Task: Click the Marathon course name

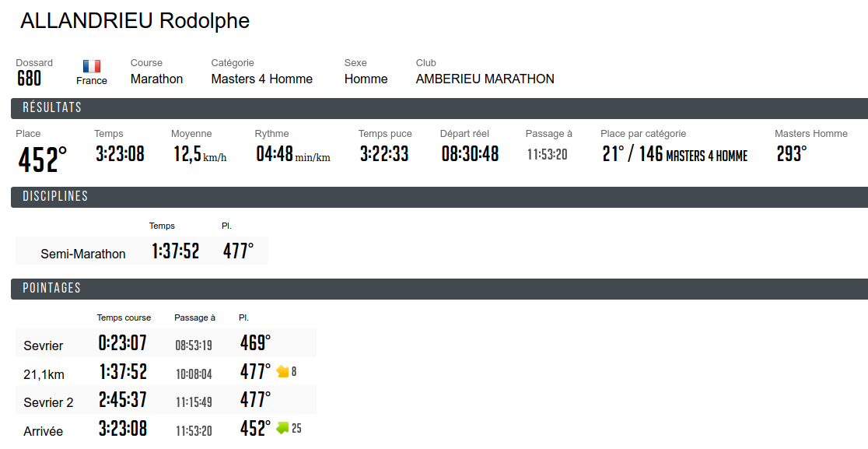Action: (156, 79)
